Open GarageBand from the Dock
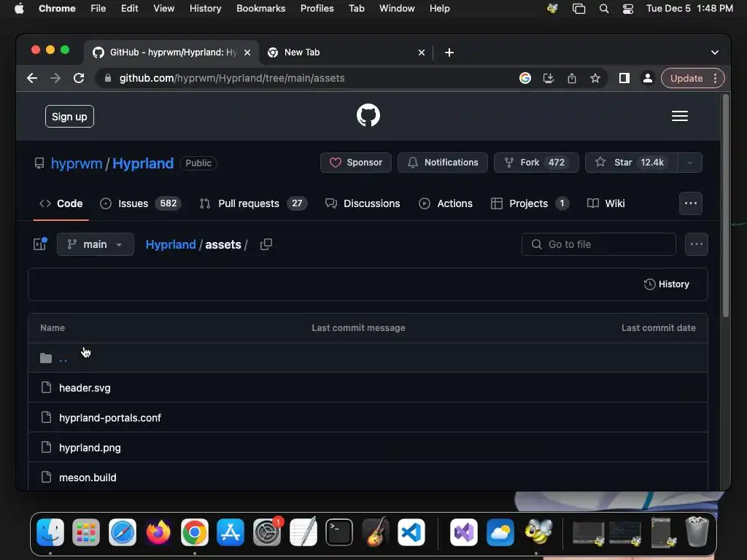This screenshot has width=747, height=560. (x=376, y=532)
